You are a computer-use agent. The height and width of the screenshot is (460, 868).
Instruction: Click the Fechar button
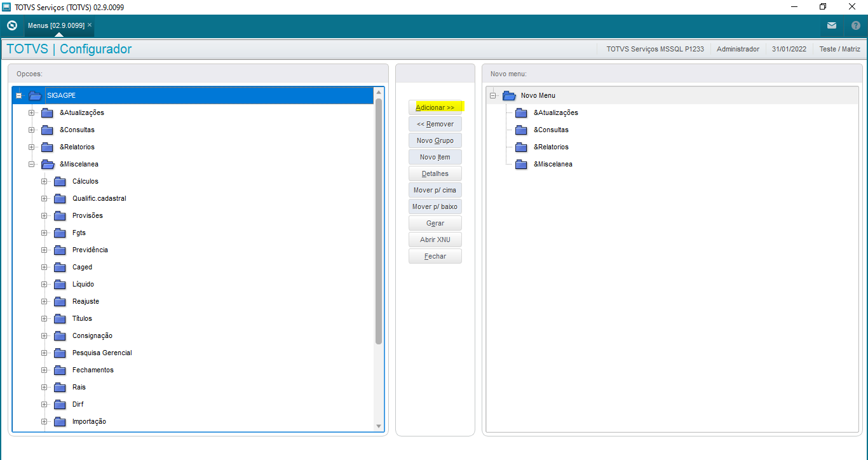(435, 256)
